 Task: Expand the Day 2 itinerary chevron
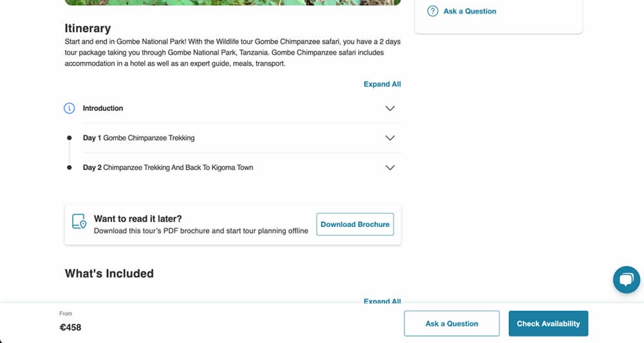(390, 168)
